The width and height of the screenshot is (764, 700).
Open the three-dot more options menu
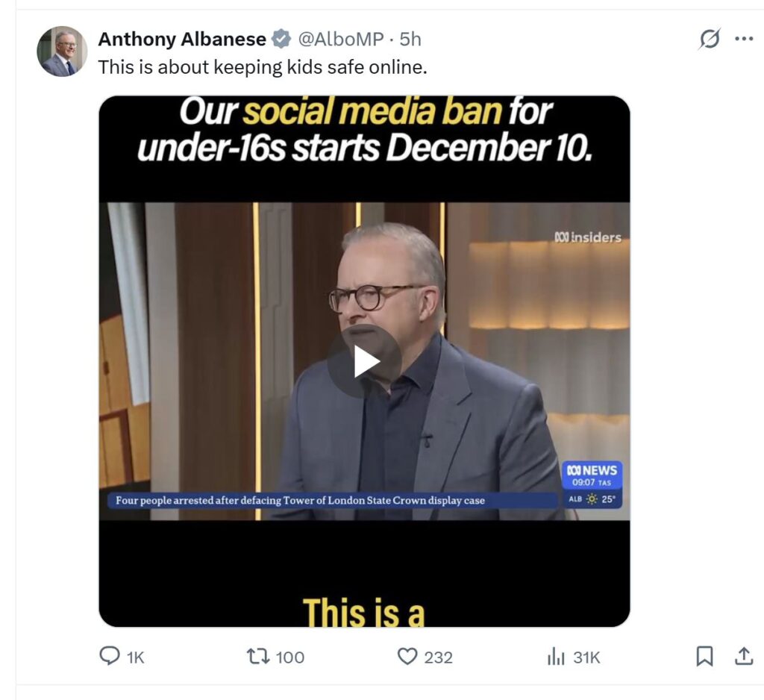pos(744,39)
